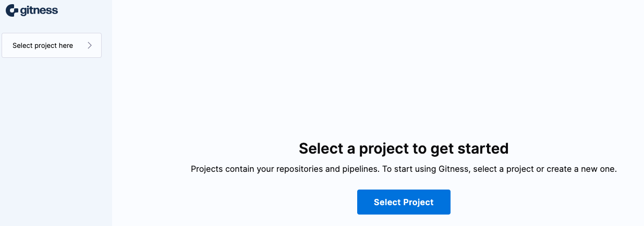The height and width of the screenshot is (226, 644).
Task: Click the "Select Project" button label
Action: click(x=404, y=202)
